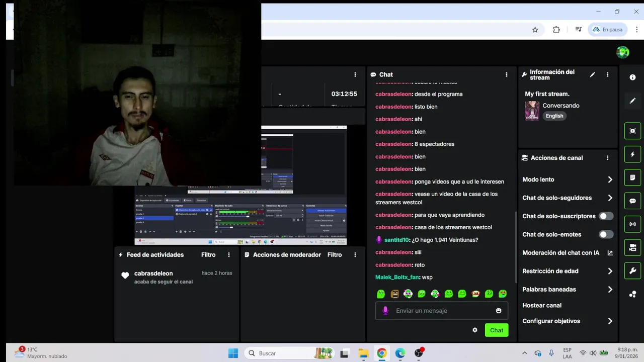Open the emoji picker in the message box
Screen dimensions: 644x362
click(x=499, y=311)
